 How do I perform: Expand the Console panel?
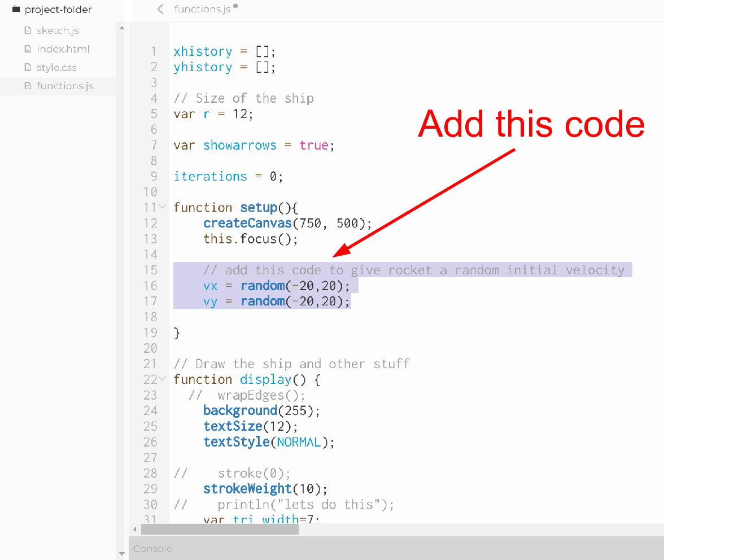point(152,549)
